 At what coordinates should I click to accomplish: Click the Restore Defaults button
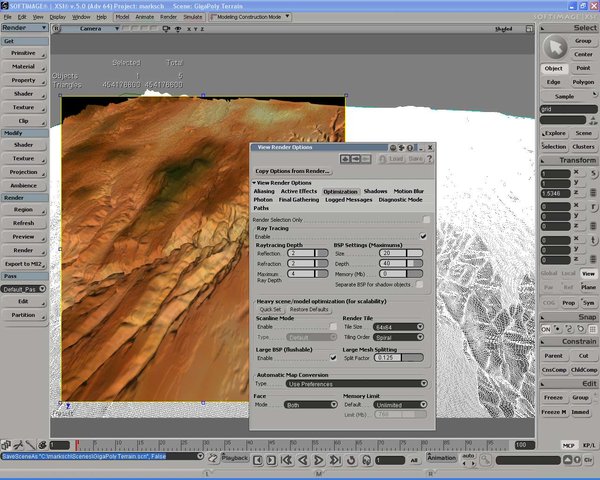click(x=309, y=309)
